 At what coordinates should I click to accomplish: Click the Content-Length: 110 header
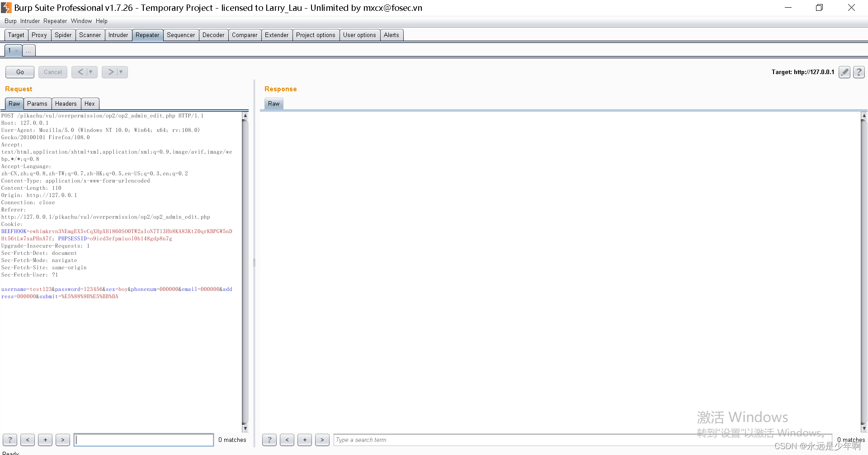coord(31,188)
